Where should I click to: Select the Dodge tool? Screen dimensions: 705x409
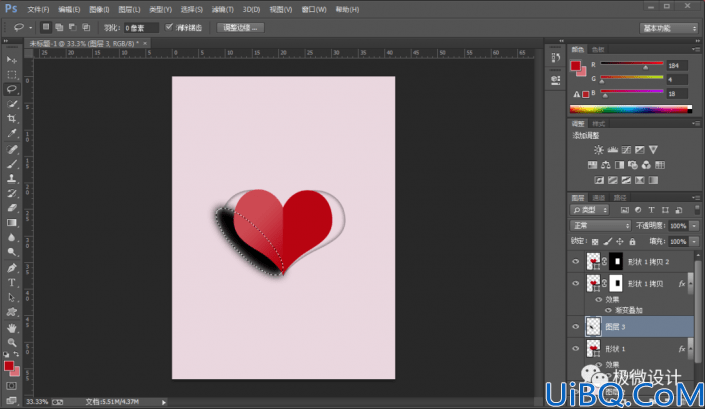coord(12,252)
